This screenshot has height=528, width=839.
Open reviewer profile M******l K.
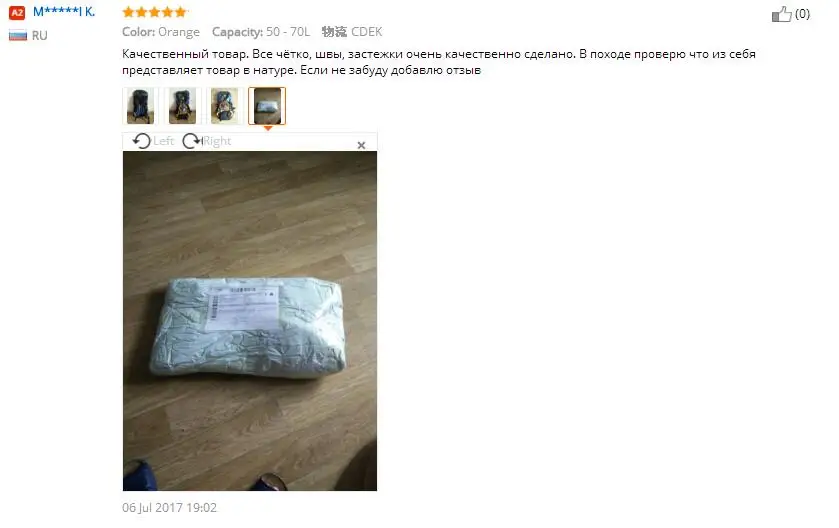(x=64, y=11)
